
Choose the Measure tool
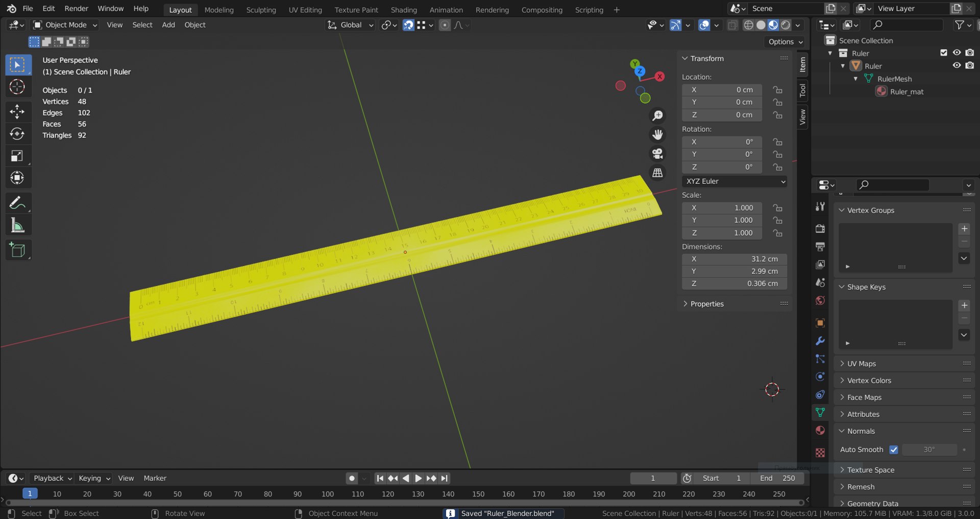click(x=17, y=225)
